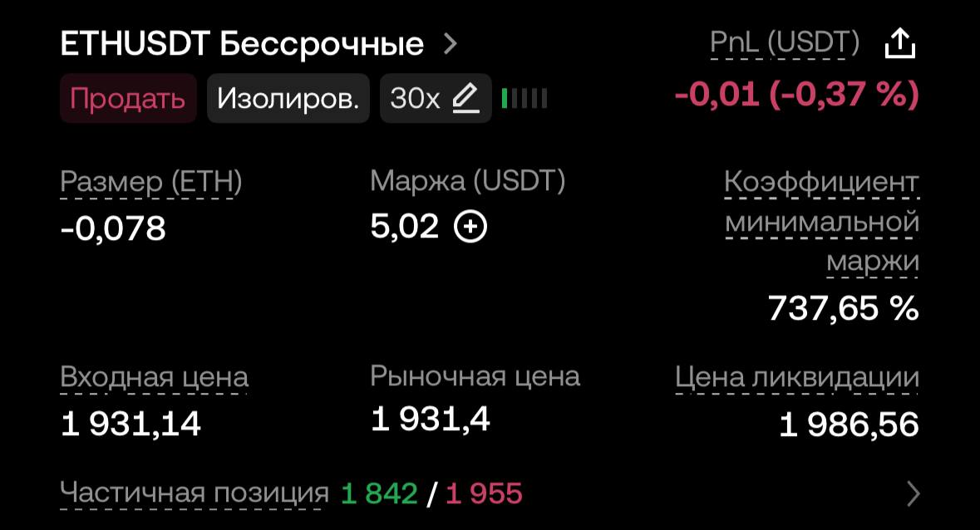Click the ADL risk level indicator bars
Screen dimensions: 980x530
pyautogui.click(x=524, y=98)
